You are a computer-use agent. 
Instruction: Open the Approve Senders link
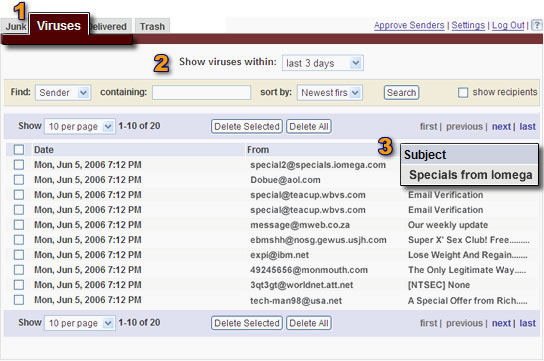(x=409, y=25)
